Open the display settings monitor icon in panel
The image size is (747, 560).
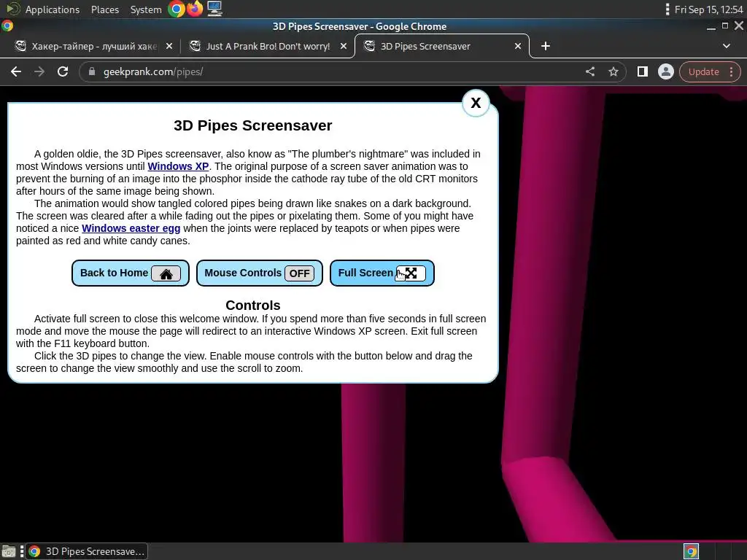[x=214, y=9]
